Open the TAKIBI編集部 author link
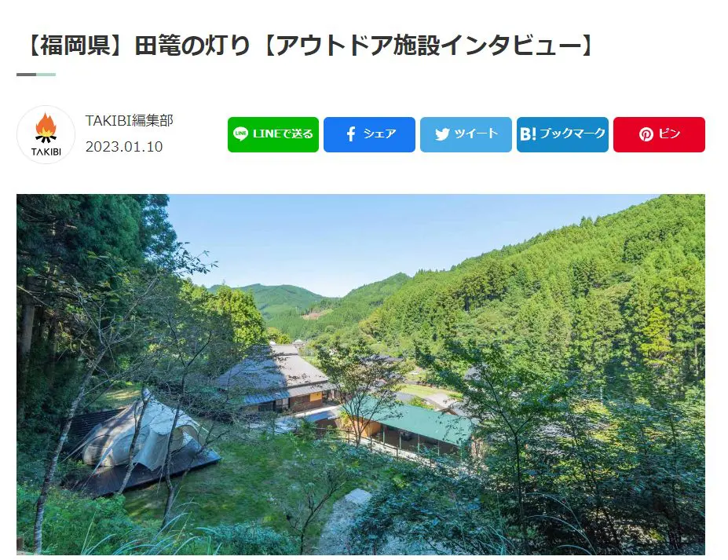This screenshot has width=728, height=560. (129, 121)
